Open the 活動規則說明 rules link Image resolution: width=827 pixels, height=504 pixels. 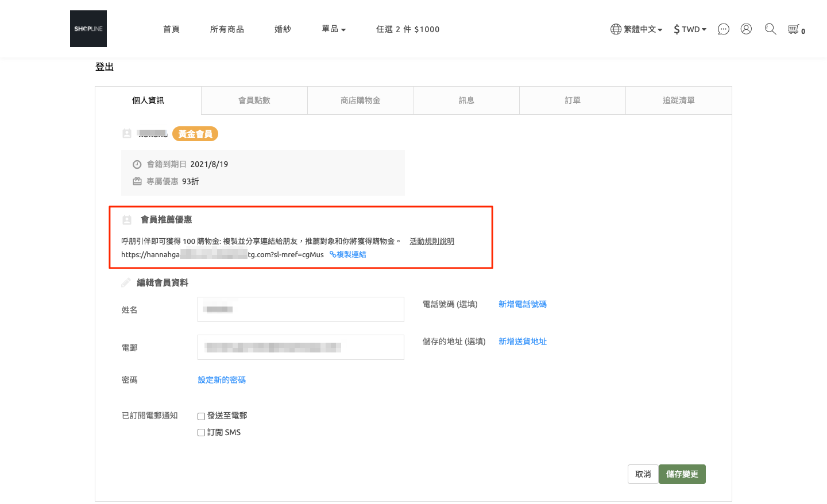431,241
